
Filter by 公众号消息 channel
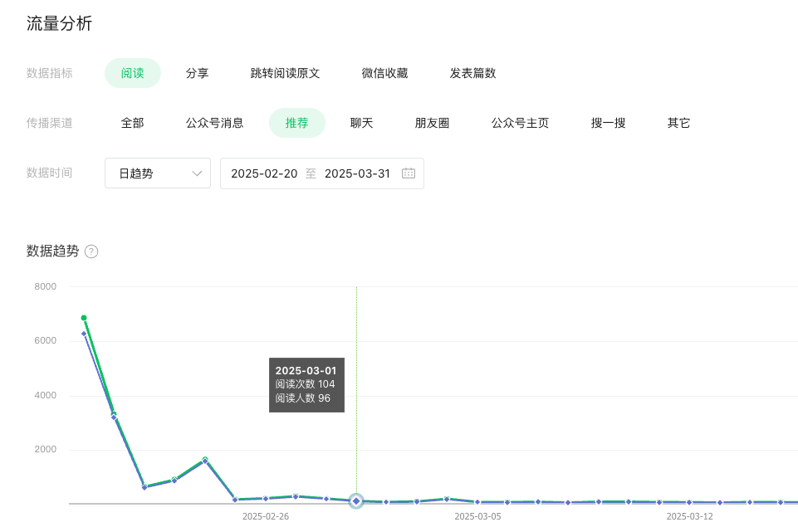coord(215,123)
